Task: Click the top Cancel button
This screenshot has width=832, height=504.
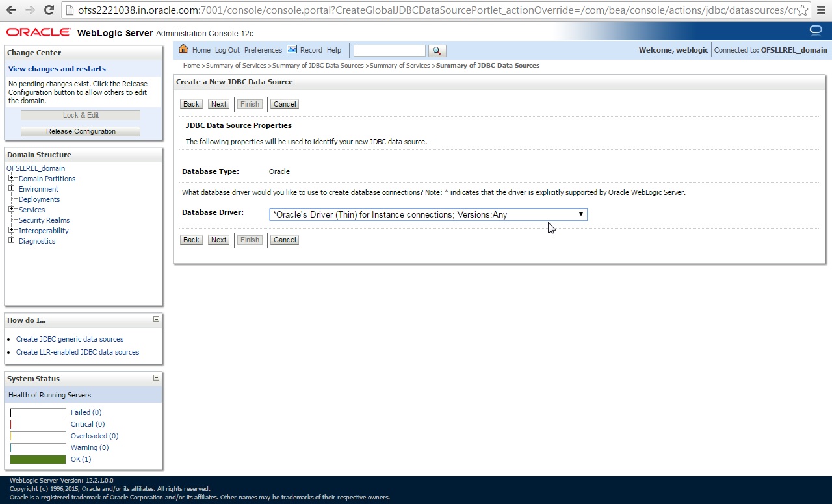Action: click(285, 104)
